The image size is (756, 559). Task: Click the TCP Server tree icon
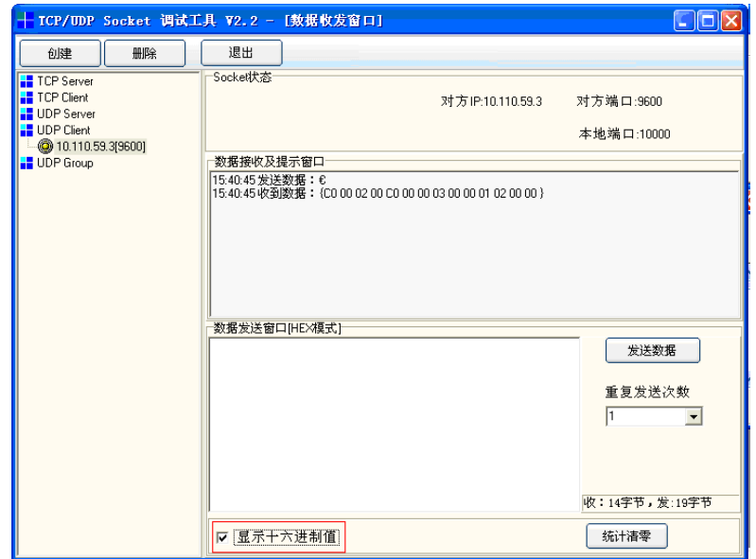(x=26, y=81)
